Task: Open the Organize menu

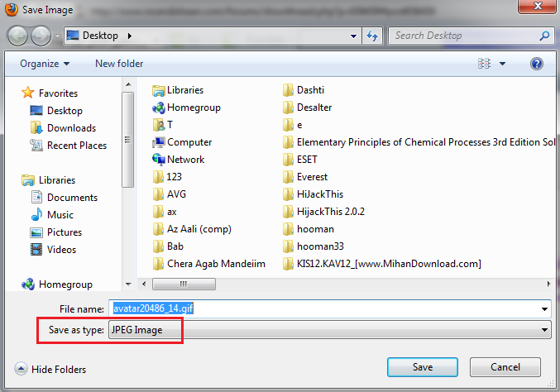Action: coord(45,64)
